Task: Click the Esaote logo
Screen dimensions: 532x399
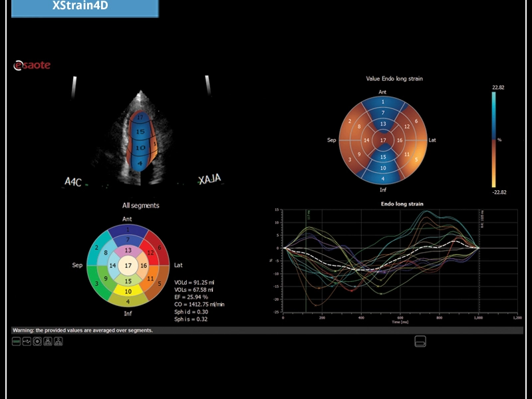Action: (x=32, y=65)
